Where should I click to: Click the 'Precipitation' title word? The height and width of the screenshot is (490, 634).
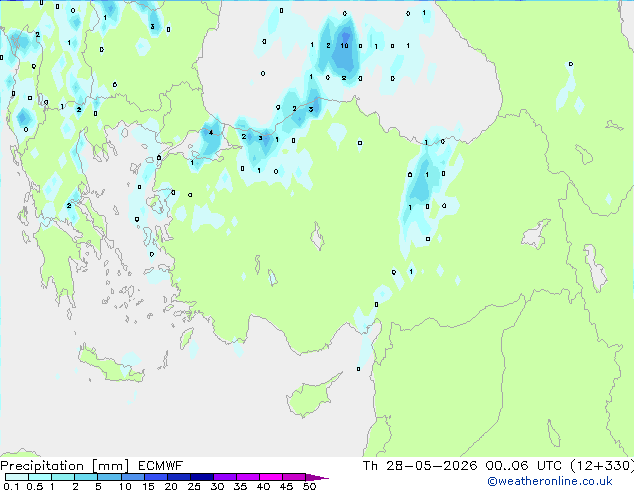[x=42, y=466]
